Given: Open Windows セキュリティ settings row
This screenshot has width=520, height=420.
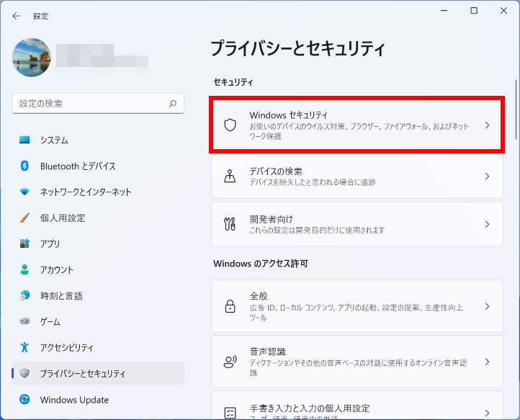Looking at the screenshot, I should point(357,125).
